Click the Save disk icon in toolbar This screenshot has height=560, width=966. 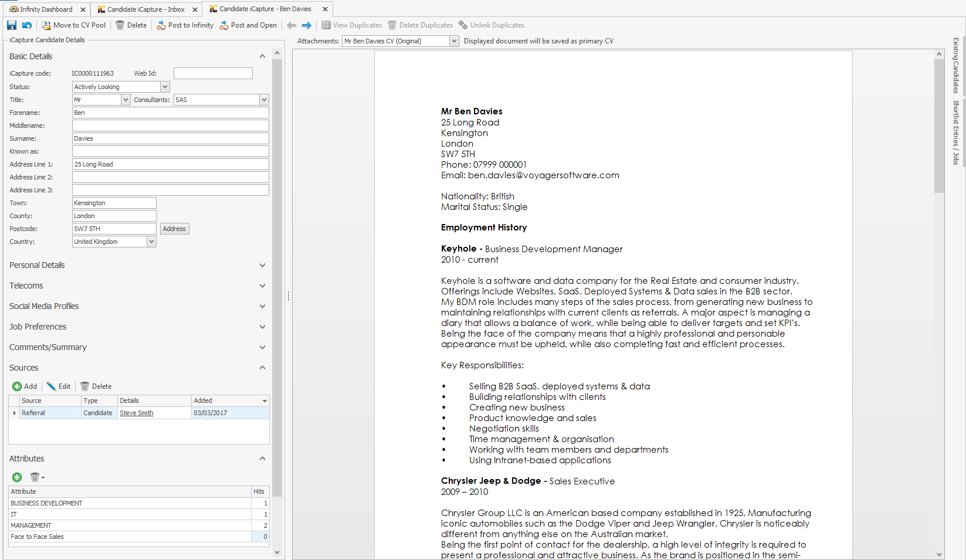point(12,25)
